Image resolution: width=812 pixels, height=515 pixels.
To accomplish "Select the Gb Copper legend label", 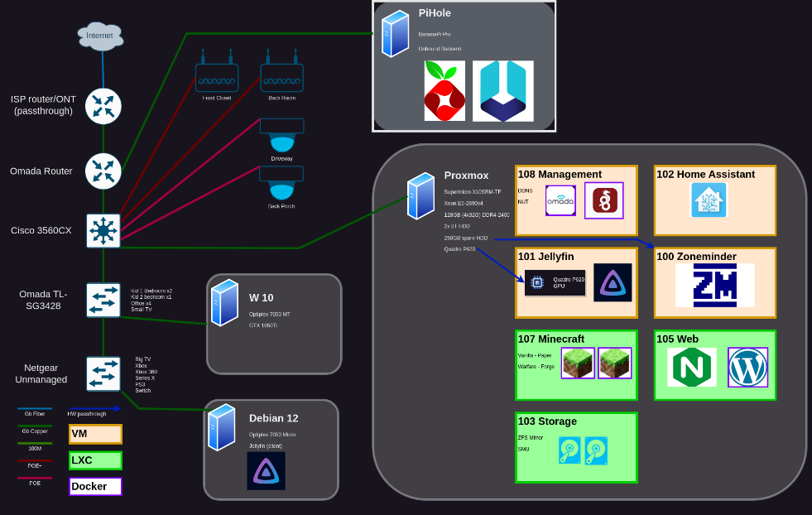I will click(35, 431).
